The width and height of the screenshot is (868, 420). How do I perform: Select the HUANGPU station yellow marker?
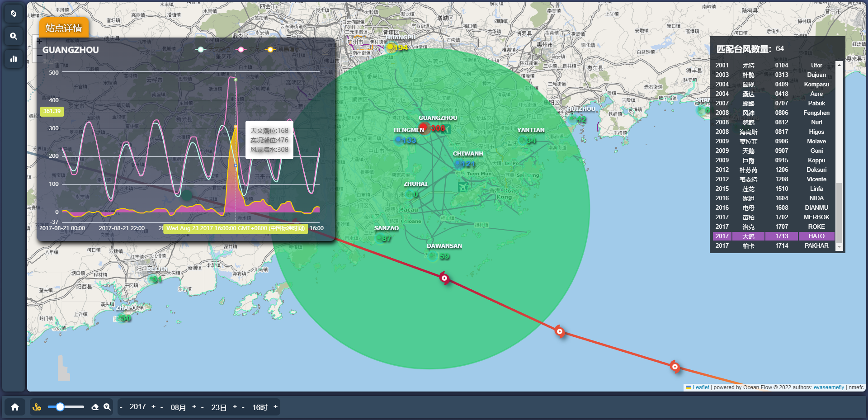[x=390, y=47]
